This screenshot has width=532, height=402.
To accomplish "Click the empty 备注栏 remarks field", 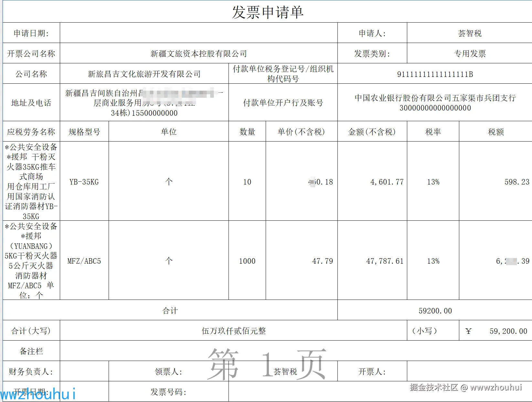I will point(296,351).
